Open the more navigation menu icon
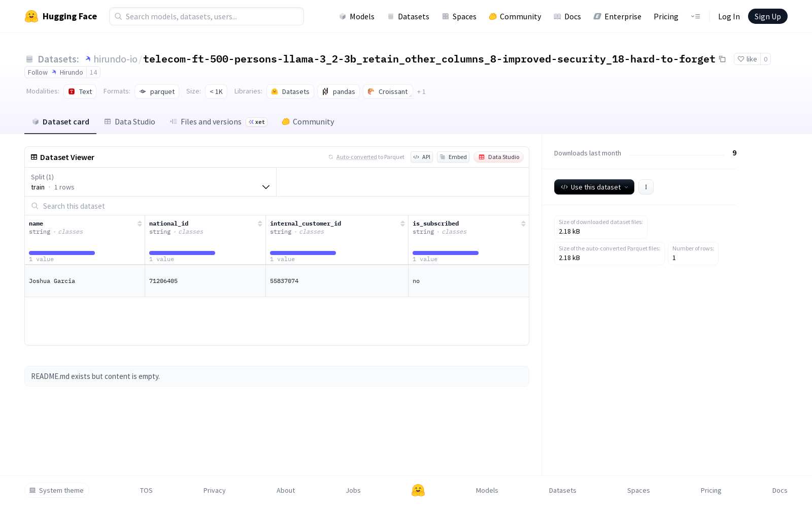 click(x=695, y=16)
